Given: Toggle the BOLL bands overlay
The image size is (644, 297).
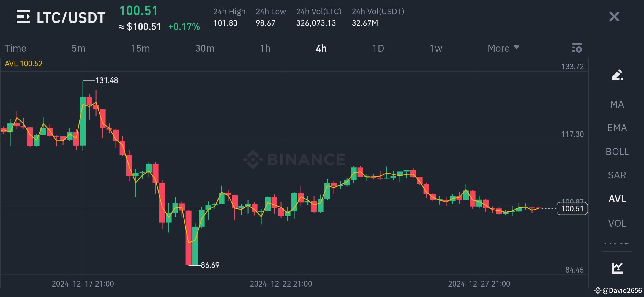Looking at the screenshot, I should click(617, 151).
